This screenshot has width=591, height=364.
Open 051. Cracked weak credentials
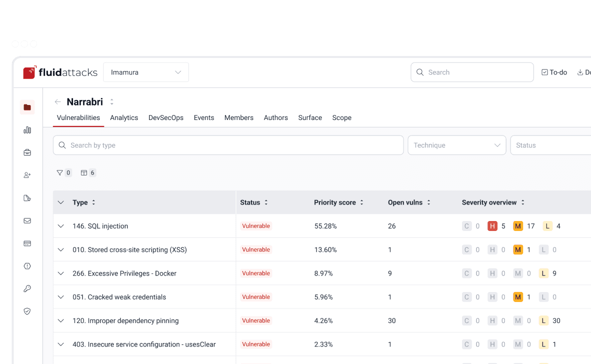pyautogui.click(x=119, y=297)
